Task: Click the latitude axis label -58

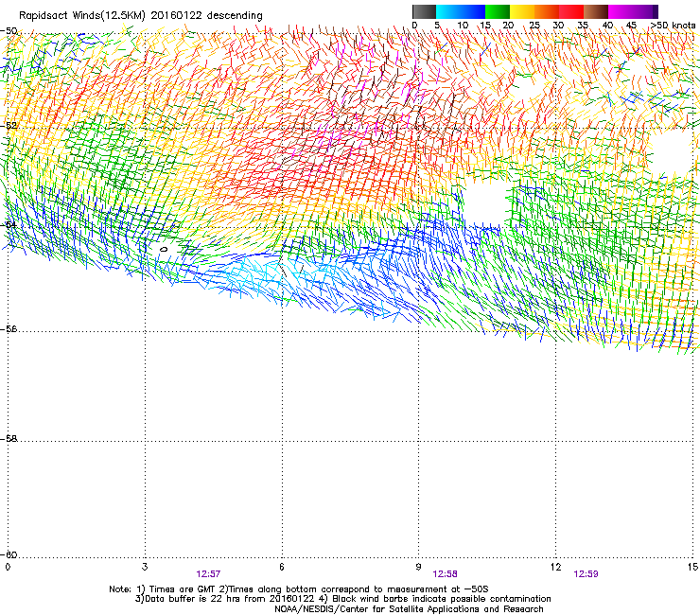Action: pyautogui.click(x=9, y=439)
